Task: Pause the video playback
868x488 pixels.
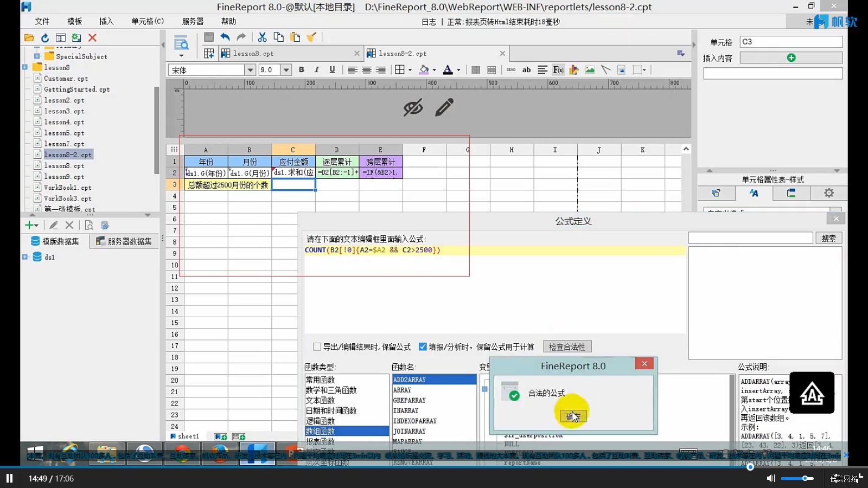Action: click(9, 478)
